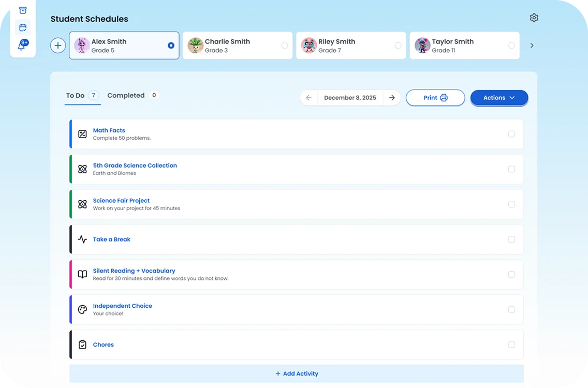Go to next day with right arrow
Image resolution: width=588 pixels, height=388 pixels.
(392, 98)
